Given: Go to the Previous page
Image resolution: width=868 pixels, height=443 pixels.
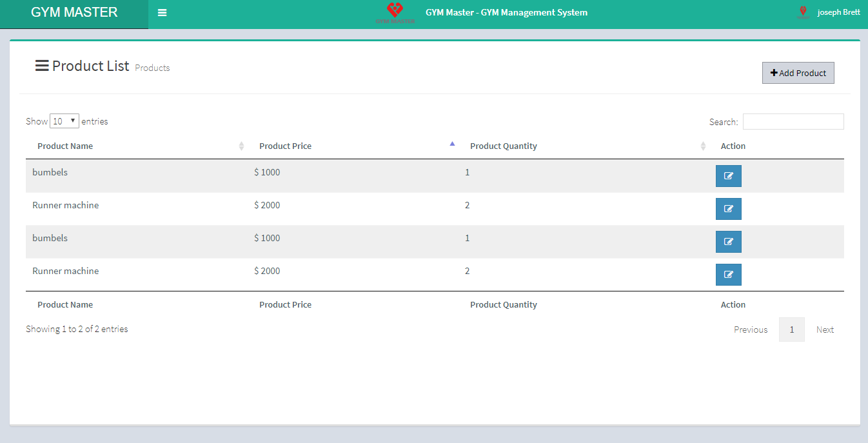Looking at the screenshot, I should pyautogui.click(x=750, y=330).
